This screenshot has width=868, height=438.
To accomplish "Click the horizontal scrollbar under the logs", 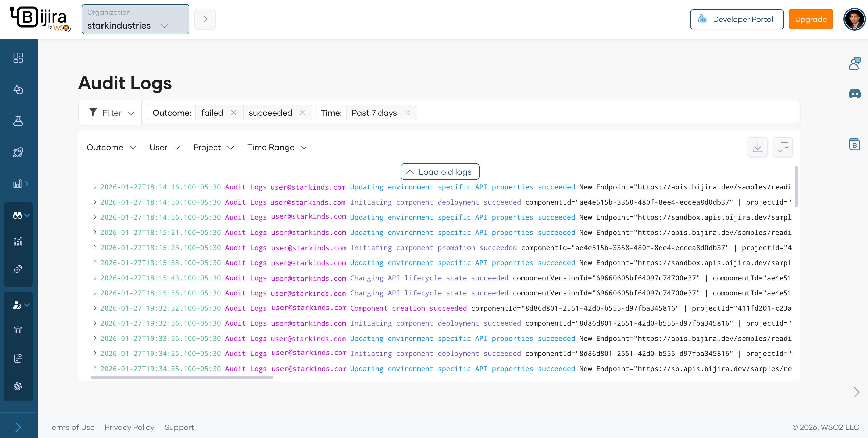I will tap(182, 377).
